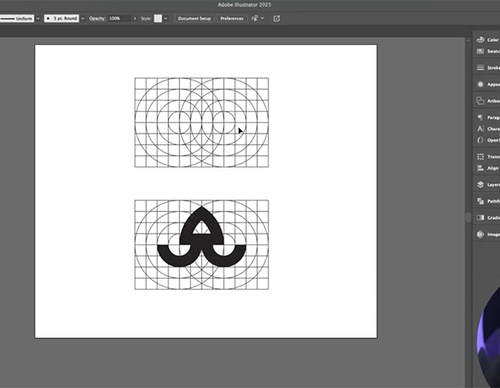
Task: Click the rounded-square arrow icon after Preferences
Action: point(276,18)
